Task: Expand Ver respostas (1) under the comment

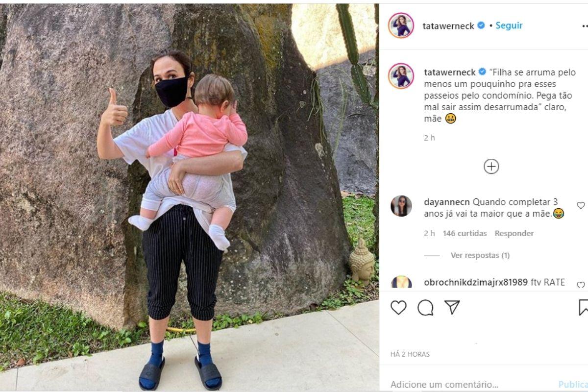Action: click(x=480, y=255)
